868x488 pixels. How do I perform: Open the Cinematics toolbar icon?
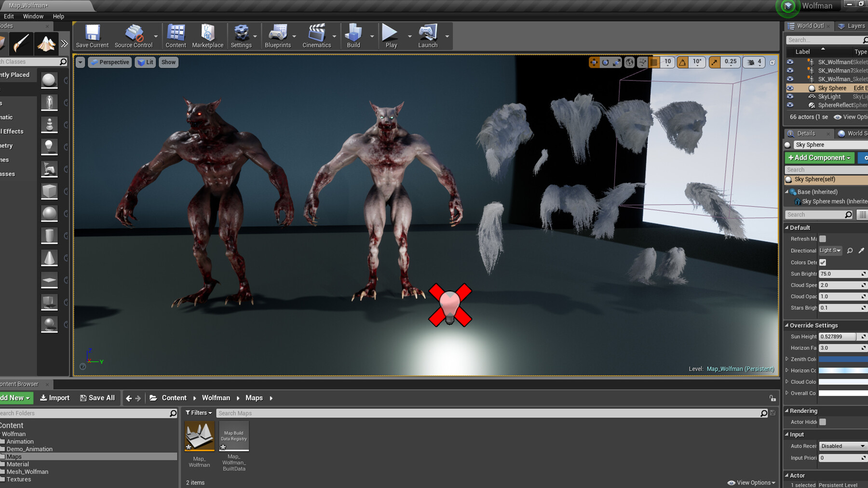pyautogui.click(x=317, y=36)
